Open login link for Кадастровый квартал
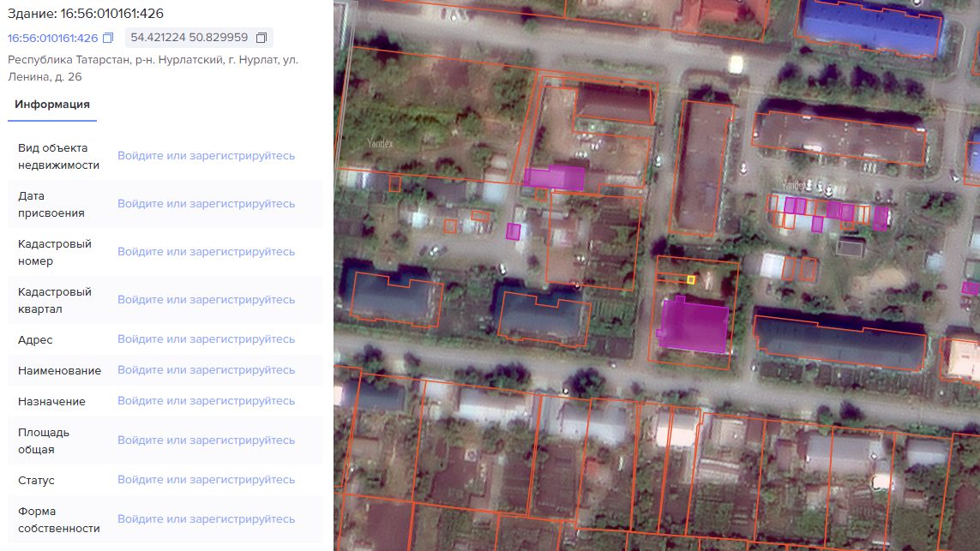The height and width of the screenshot is (551, 980). click(x=207, y=301)
